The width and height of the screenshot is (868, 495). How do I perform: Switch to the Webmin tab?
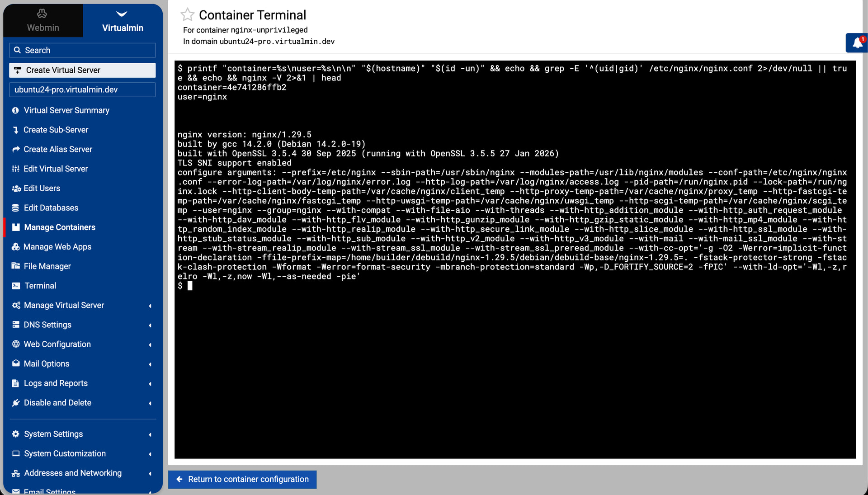(43, 21)
